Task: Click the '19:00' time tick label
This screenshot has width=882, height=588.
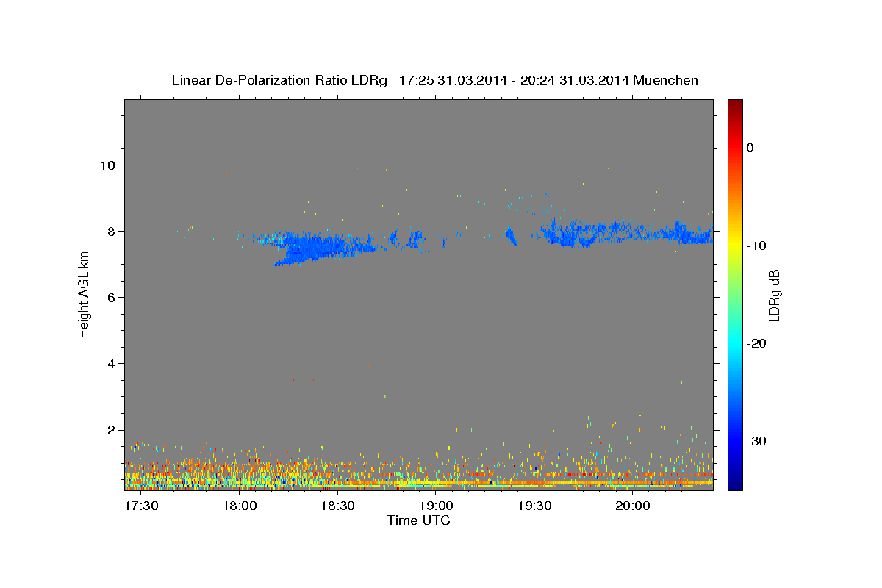Action: point(435,506)
